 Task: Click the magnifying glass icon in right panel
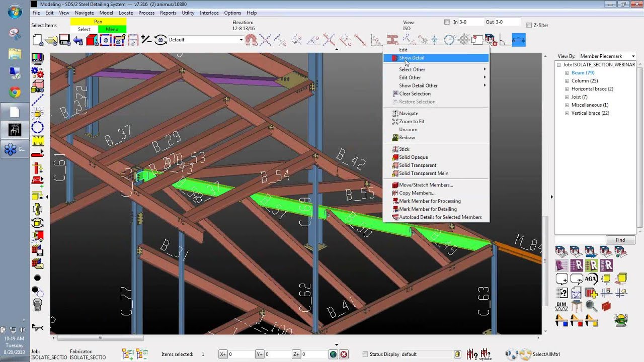591,306
